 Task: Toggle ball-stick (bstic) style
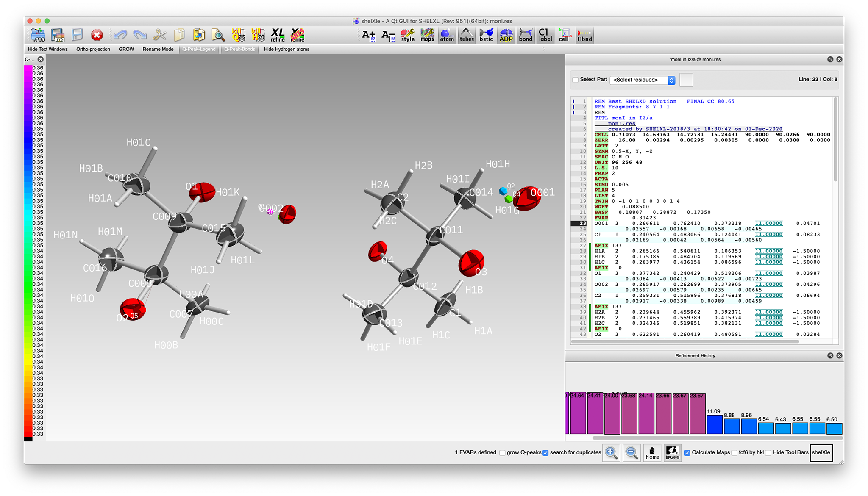[486, 35]
